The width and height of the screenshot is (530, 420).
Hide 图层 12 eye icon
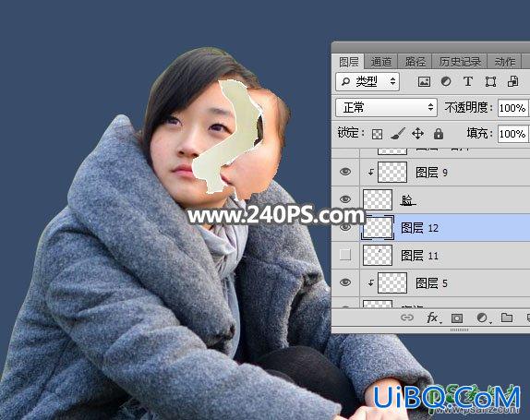(x=345, y=227)
